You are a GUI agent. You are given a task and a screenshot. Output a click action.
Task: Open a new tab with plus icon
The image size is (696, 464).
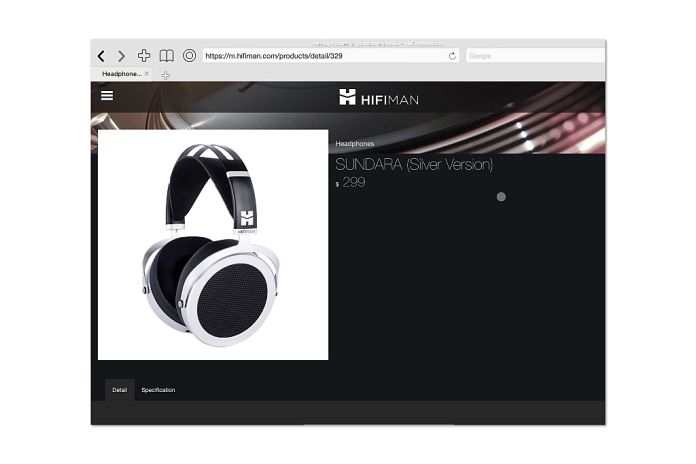click(x=166, y=75)
